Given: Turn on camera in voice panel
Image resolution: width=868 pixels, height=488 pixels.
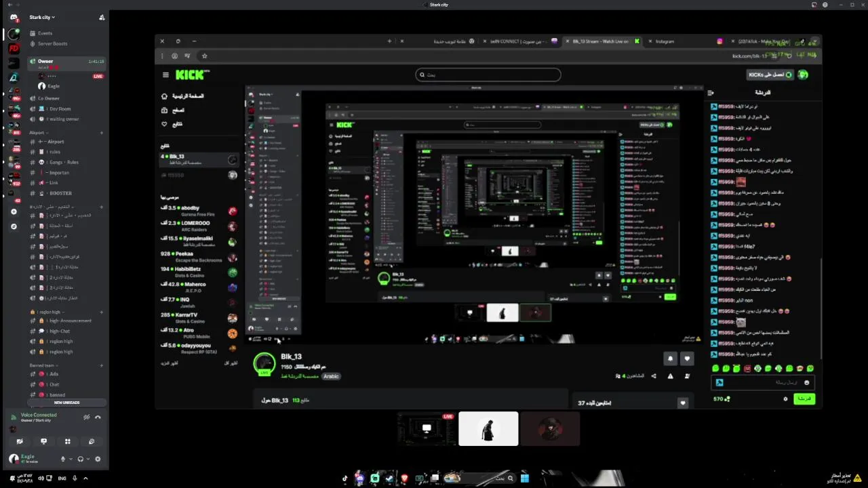Looking at the screenshot, I should click(20, 441).
